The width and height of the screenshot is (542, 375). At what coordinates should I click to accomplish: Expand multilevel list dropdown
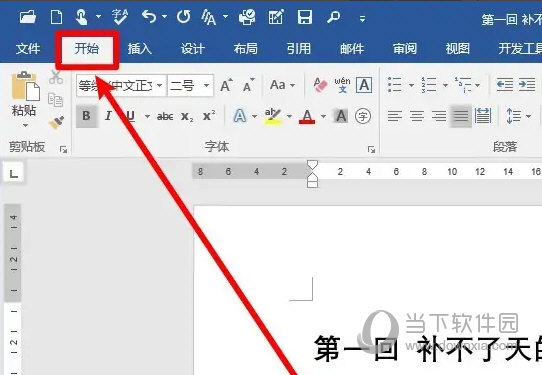coord(478,85)
